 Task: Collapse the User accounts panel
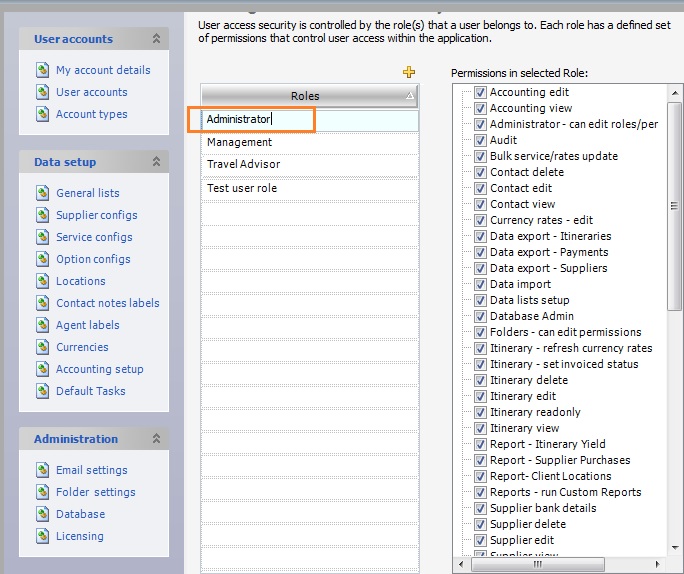[156, 39]
